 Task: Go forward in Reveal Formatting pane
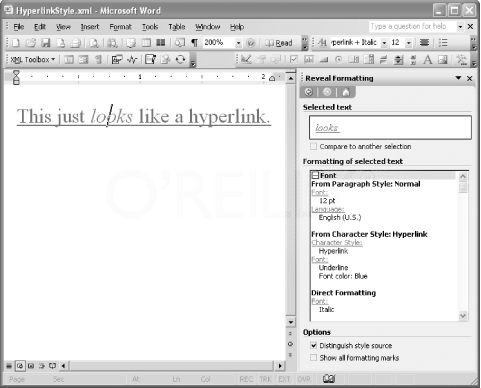(x=327, y=92)
